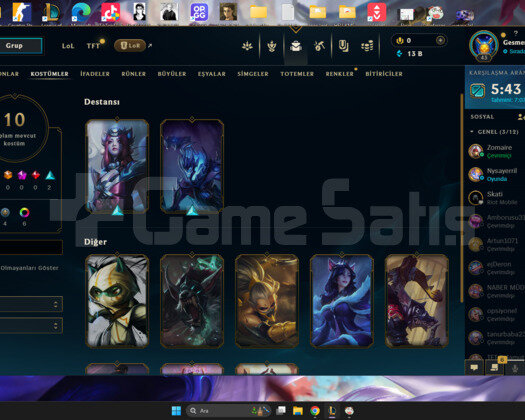Select the blue armored epic skin thumbnail

pyautogui.click(x=192, y=166)
